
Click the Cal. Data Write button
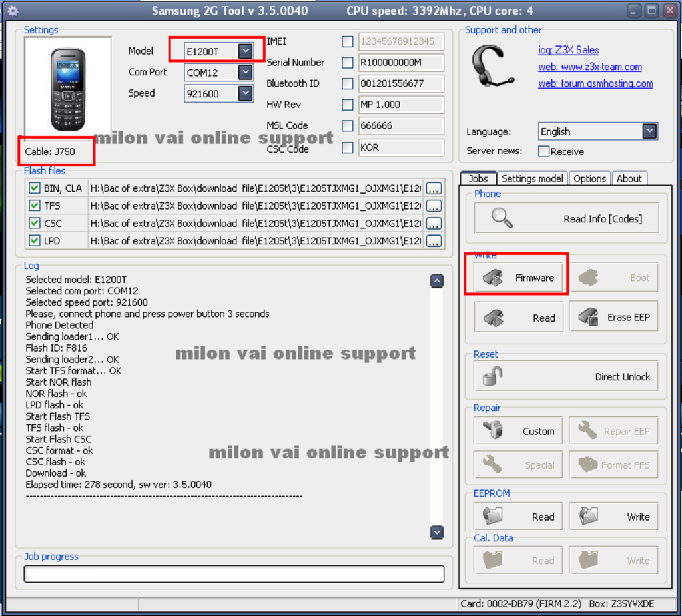point(613,560)
